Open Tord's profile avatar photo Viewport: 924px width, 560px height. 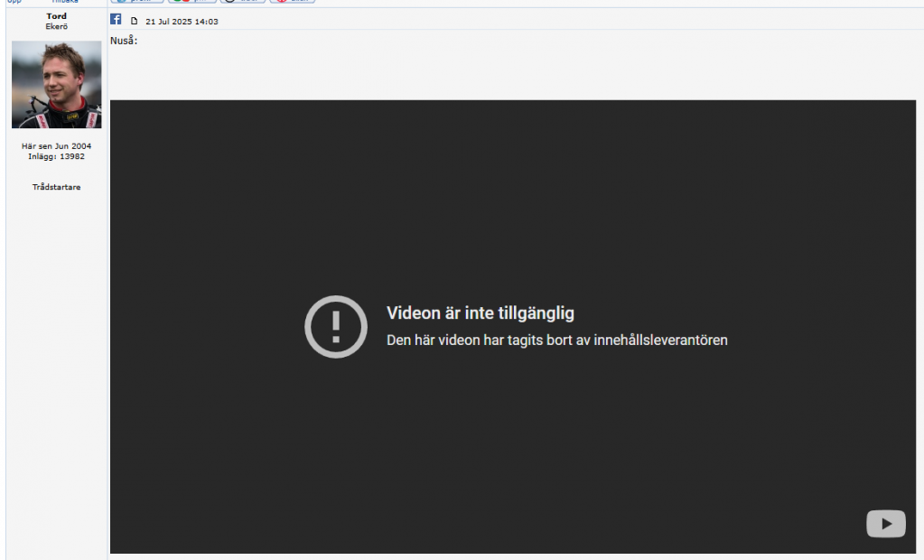57,84
